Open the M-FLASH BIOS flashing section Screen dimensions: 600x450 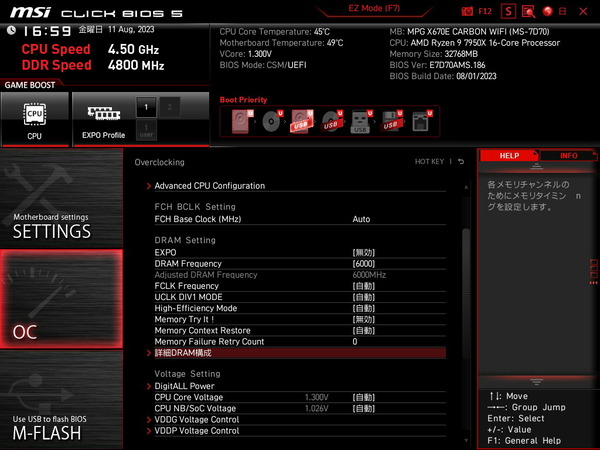[61, 399]
